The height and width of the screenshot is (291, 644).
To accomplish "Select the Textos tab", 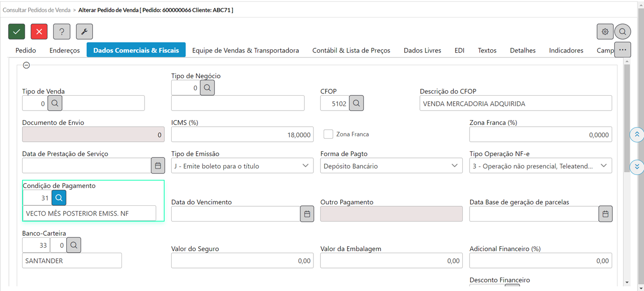I will [x=487, y=50].
